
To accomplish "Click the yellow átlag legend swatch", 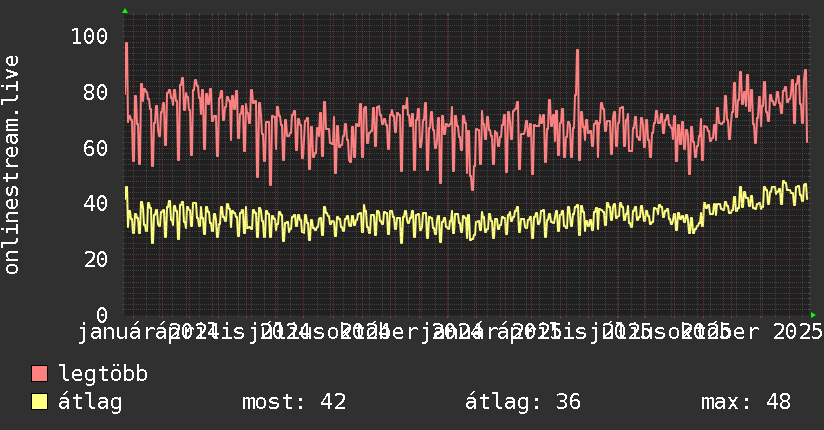I will pos(39,402).
